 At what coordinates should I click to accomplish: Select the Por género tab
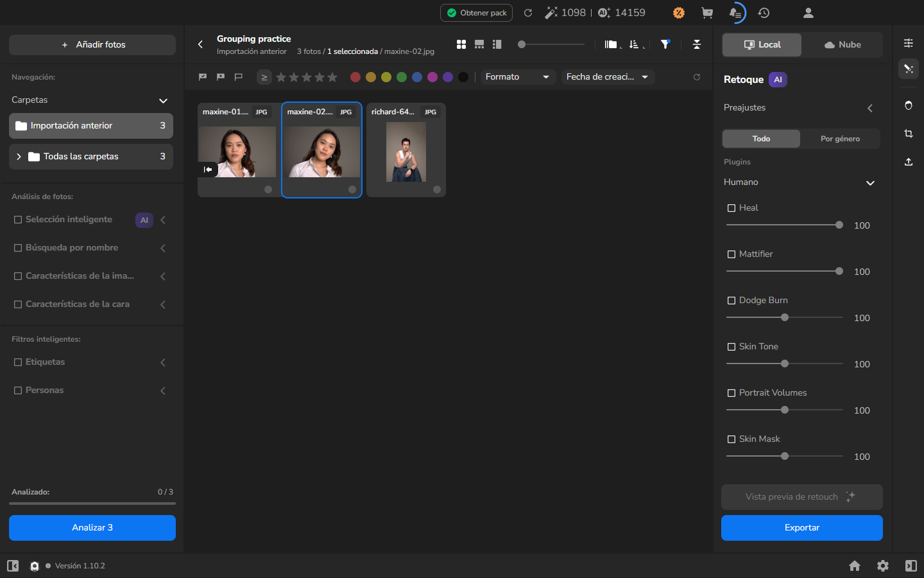coord(840,139)
